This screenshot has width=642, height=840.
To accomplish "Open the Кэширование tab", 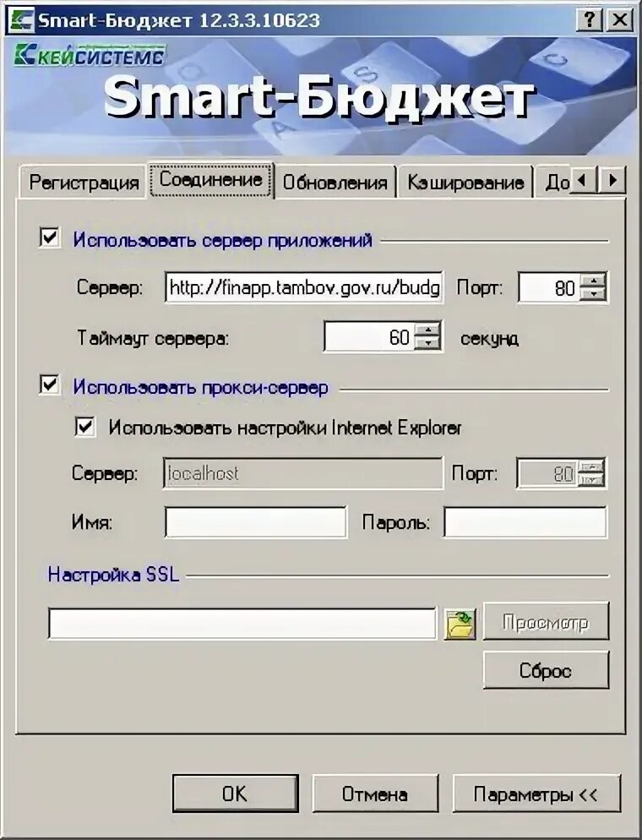I will tap(465, 183).
